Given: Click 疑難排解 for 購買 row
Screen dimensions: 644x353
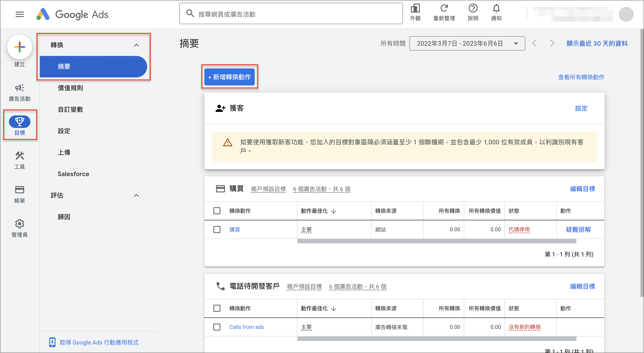Looking at the screenshot, I should coord(578,230).
